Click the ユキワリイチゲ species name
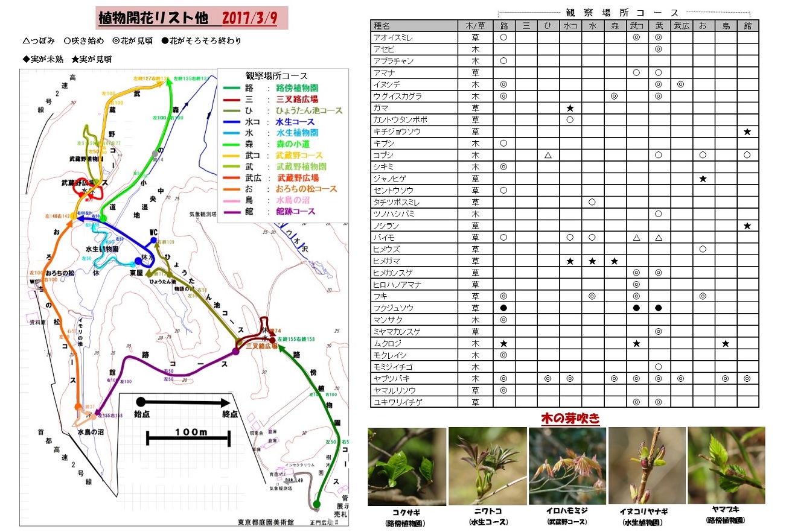The width and height of the screenshot is (789, 532). (x=397, y=402)
